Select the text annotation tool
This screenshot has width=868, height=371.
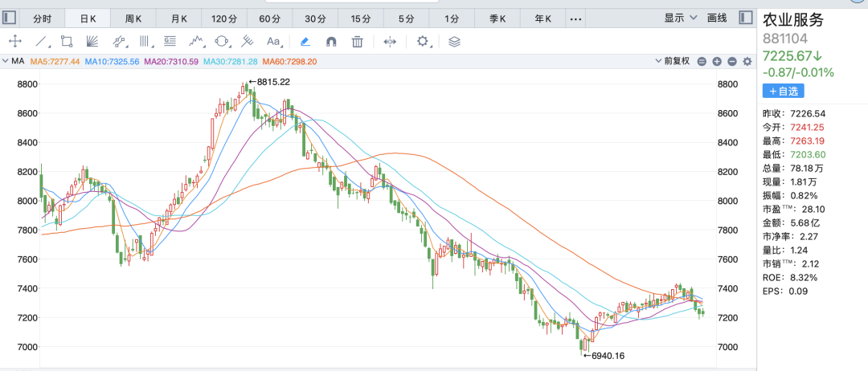pyautogui.click(x=273, y=41)
